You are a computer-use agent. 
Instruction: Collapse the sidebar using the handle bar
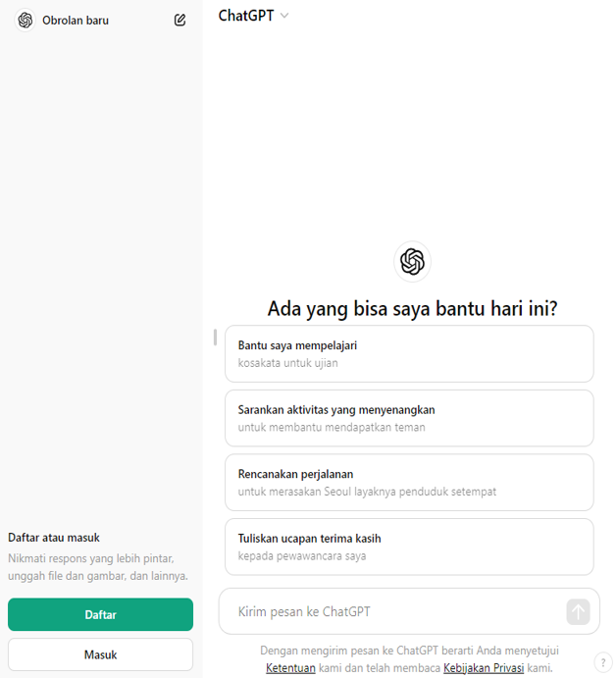point(215,337)
